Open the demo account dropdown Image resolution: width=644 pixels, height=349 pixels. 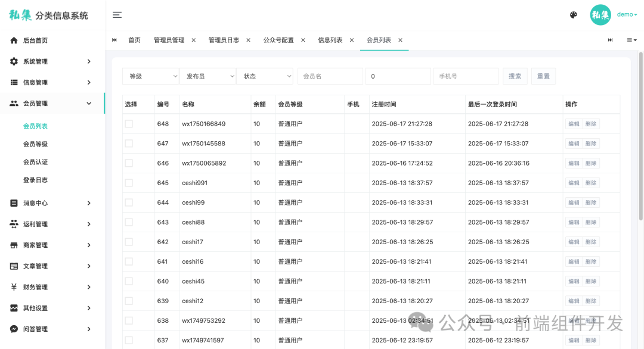[626, 15]
